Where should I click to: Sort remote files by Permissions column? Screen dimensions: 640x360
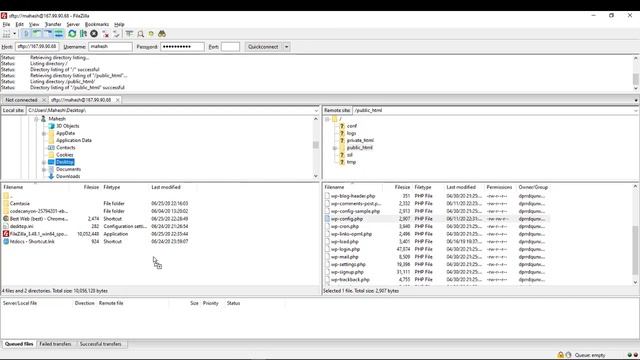click(x=499, y=187)
